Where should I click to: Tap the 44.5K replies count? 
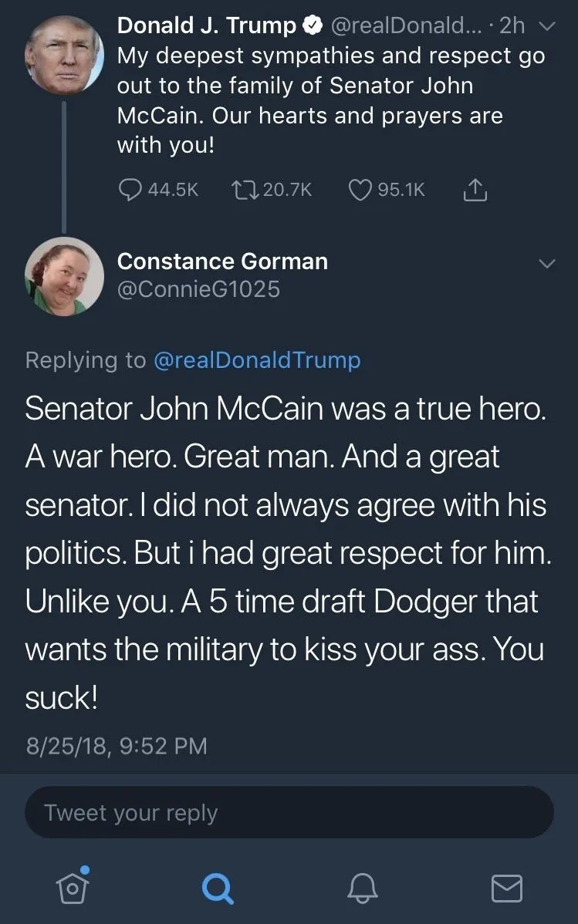173,189
